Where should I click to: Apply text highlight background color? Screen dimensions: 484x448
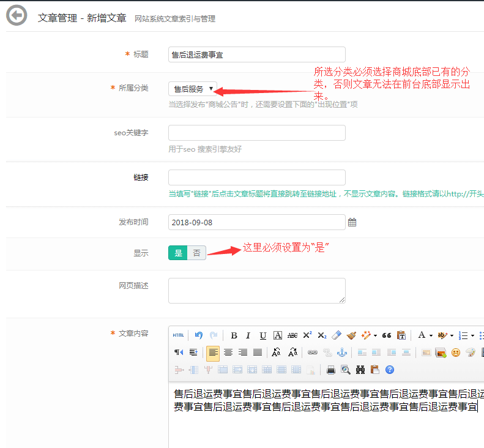point(442,335)
